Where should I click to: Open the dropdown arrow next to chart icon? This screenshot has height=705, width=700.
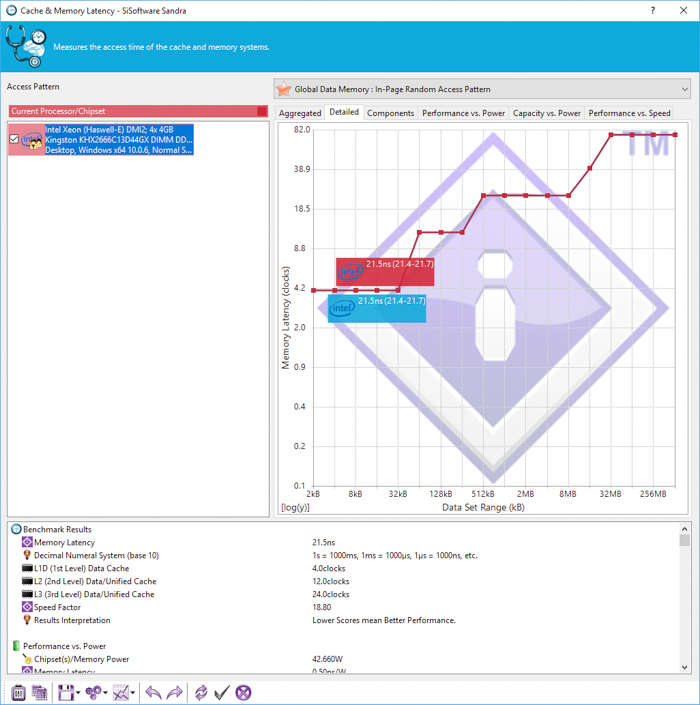click(134, 693)
